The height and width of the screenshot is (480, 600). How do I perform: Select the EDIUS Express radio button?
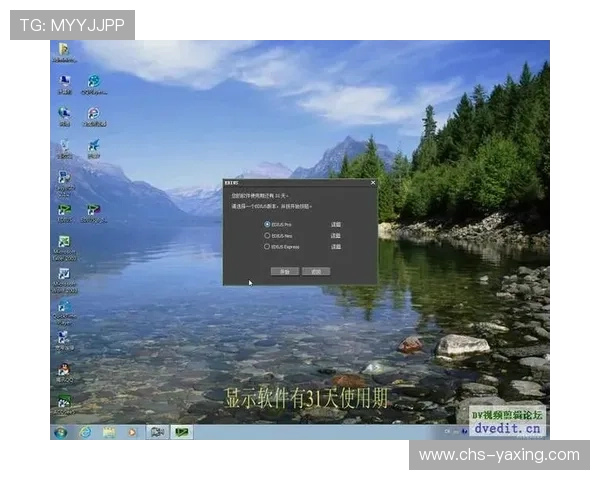click(x=267, y=246)
